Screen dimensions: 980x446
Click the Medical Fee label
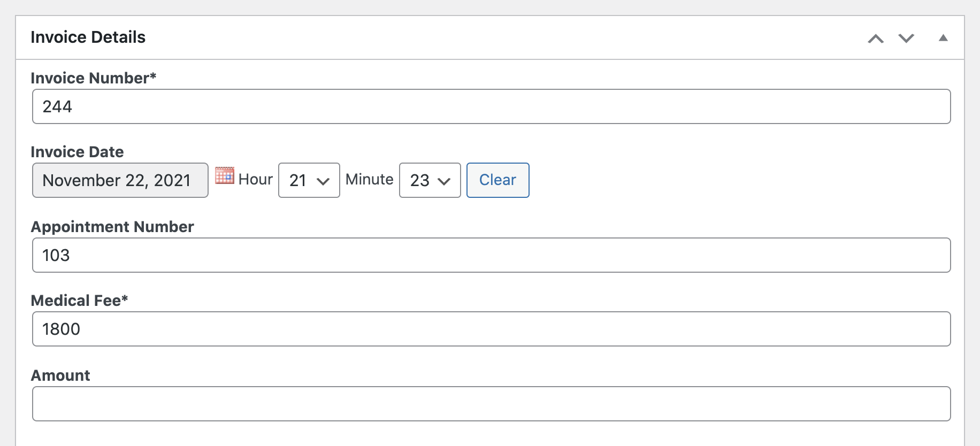pyautogui.click(x=80, y=301)
